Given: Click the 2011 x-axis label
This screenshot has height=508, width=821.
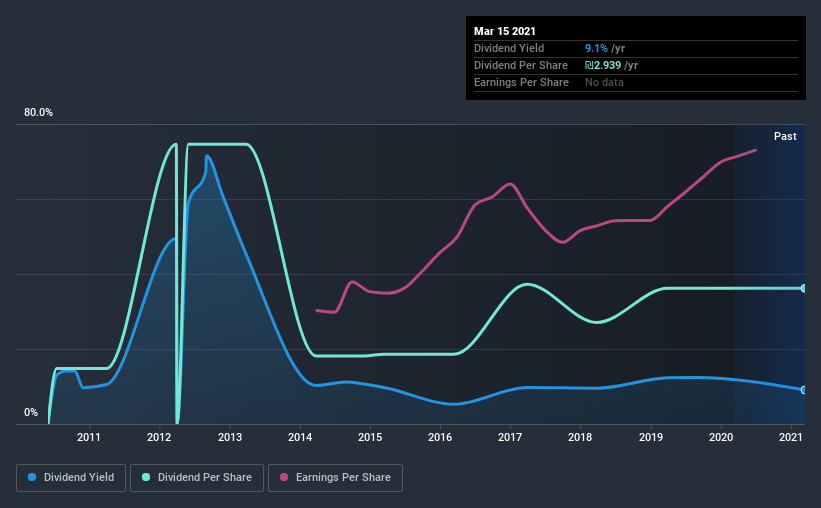Looking at the screenshot, I should tap(88, 437).
